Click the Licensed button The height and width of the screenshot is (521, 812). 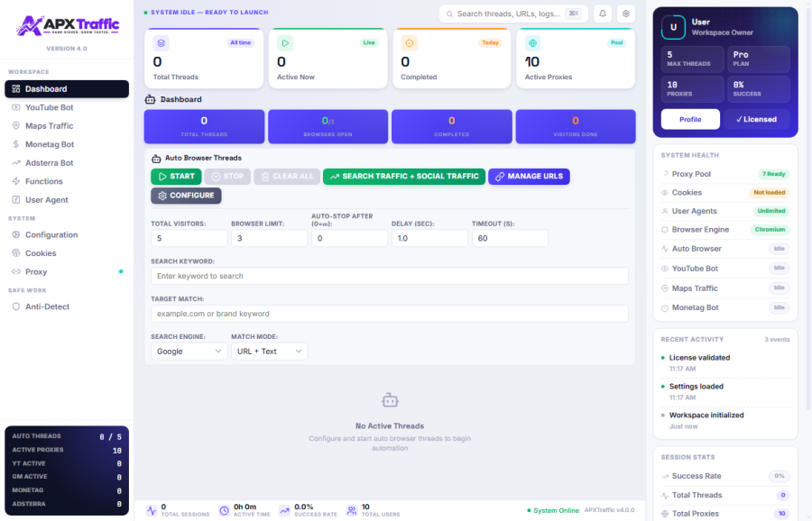click(757, 120)
